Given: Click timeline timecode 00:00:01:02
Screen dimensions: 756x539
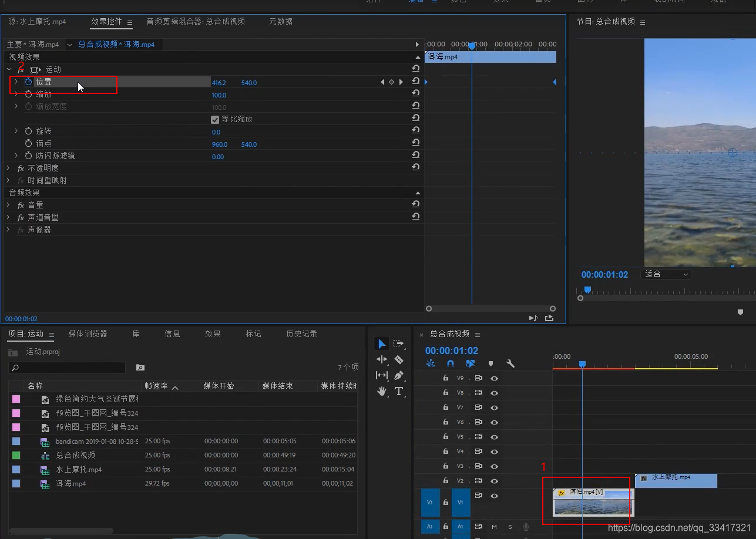Looking at the screenshot, I should coord(452,351).
